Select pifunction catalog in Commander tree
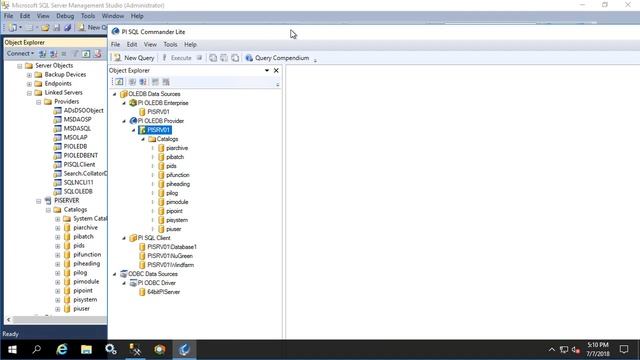This screenshot has height=360, width=640. pos(178,175)
